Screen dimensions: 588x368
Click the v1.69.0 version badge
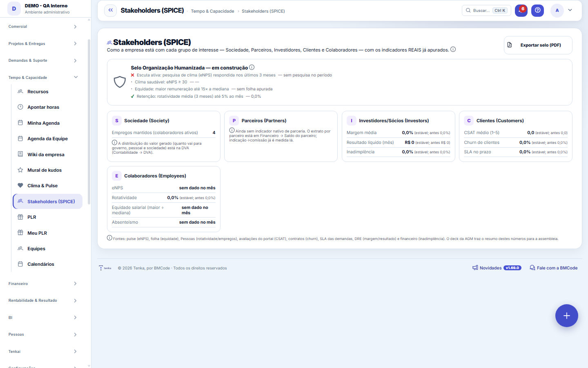pyautogui.click(x=512, y=268)
